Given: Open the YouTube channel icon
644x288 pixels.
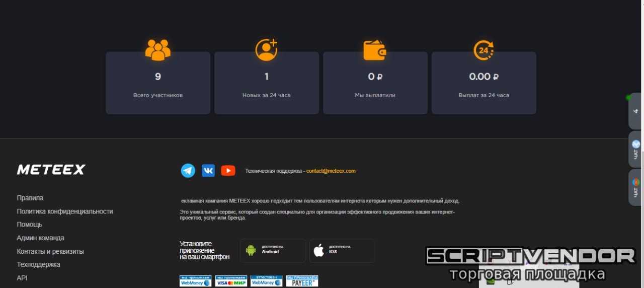Looking at the screenshot, I should pos(228,171).
